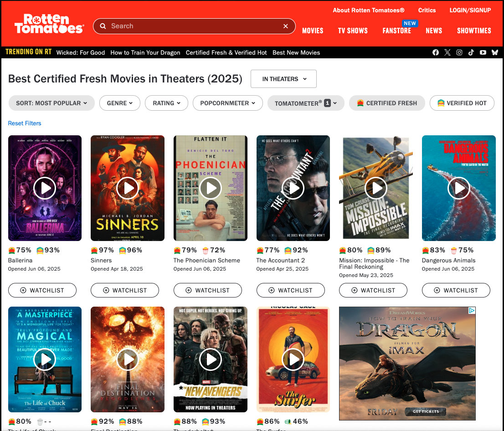Open the Critics link in header
This screenshot has height=431, width=504.
pos(427,10)
